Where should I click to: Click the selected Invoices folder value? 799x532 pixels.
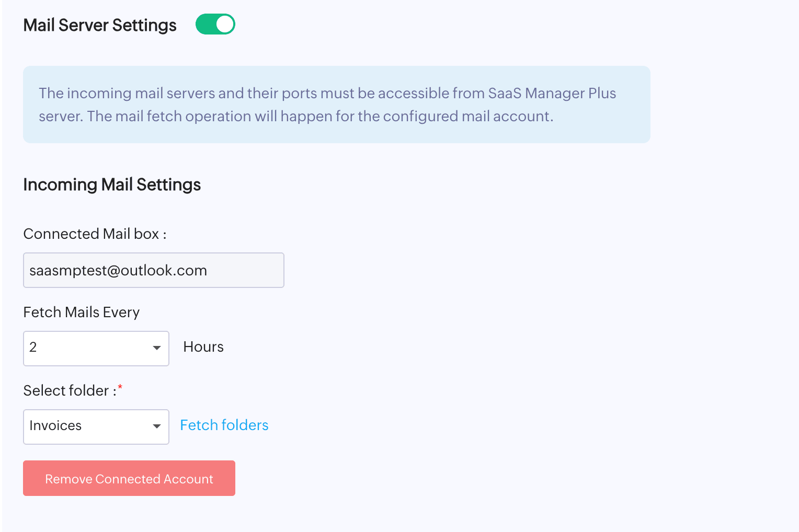(x=55, y=426)
